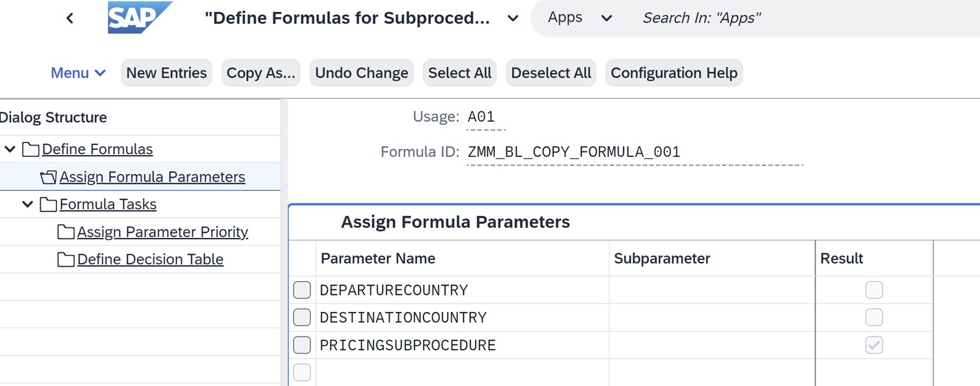Check the row checkbox for DEPARTURECOUNTRY
Image resolution: width=980 pixels, height=386 pixels.
[302, 290]
